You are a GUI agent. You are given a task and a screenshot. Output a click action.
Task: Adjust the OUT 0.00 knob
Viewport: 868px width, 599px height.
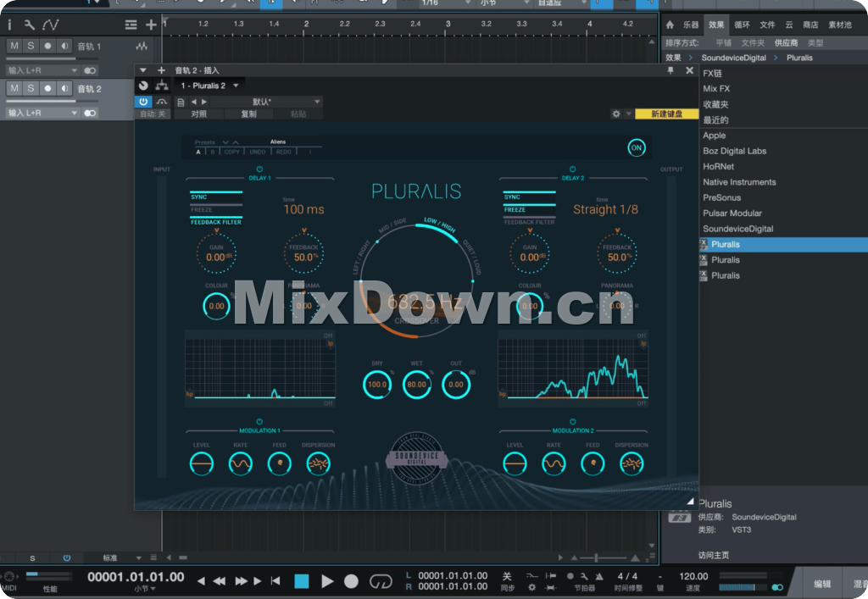(x=456, y=385)
